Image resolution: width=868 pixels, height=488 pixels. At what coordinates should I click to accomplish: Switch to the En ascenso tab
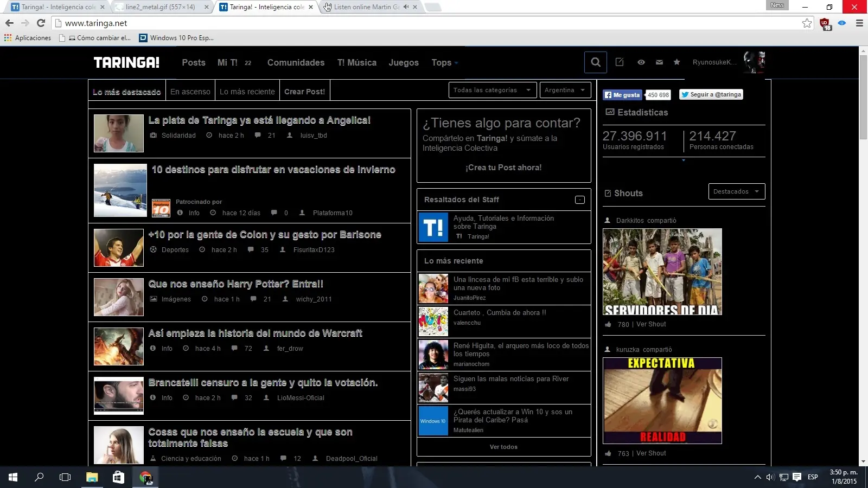(x=190, y=92)
